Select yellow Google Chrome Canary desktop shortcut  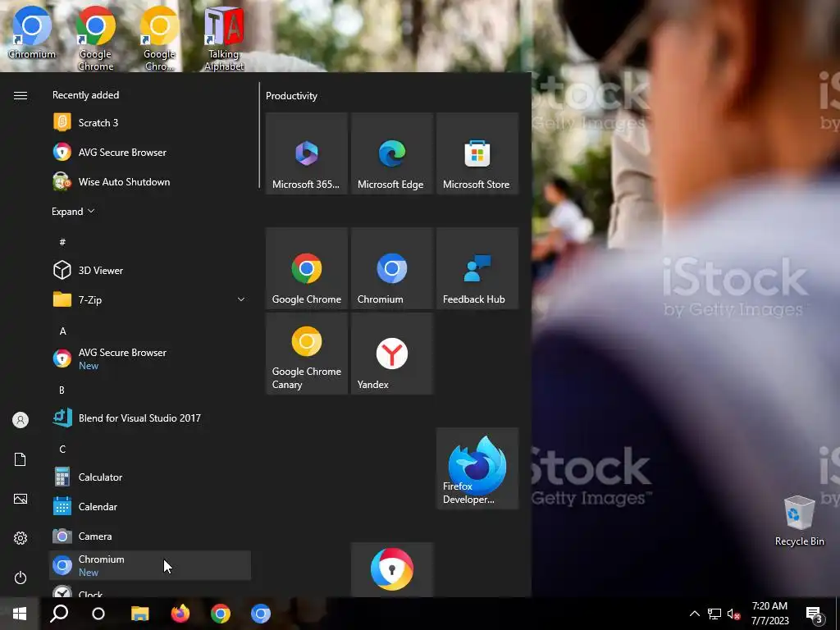pos(159,39)
